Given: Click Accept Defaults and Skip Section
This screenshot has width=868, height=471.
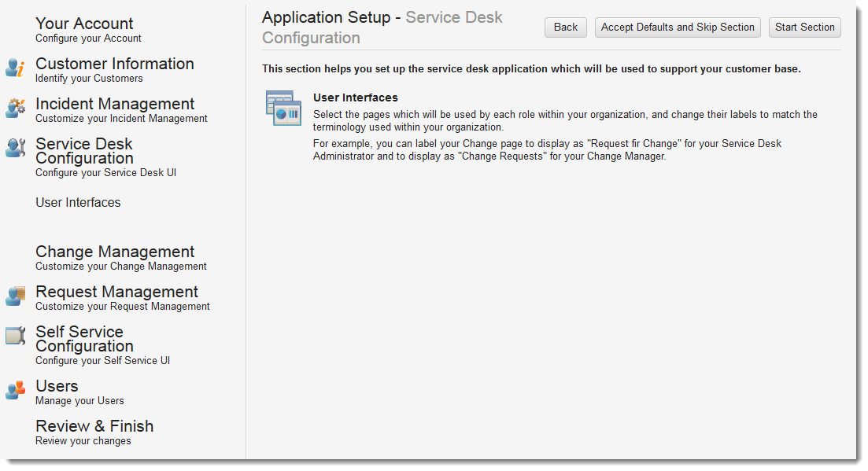Looking at the screenshot, I should 678,28.
